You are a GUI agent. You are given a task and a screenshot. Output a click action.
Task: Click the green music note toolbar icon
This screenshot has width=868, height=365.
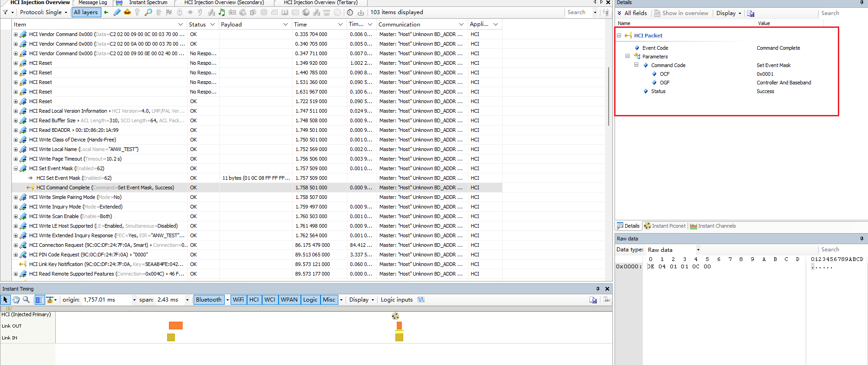tap(222, 12)
